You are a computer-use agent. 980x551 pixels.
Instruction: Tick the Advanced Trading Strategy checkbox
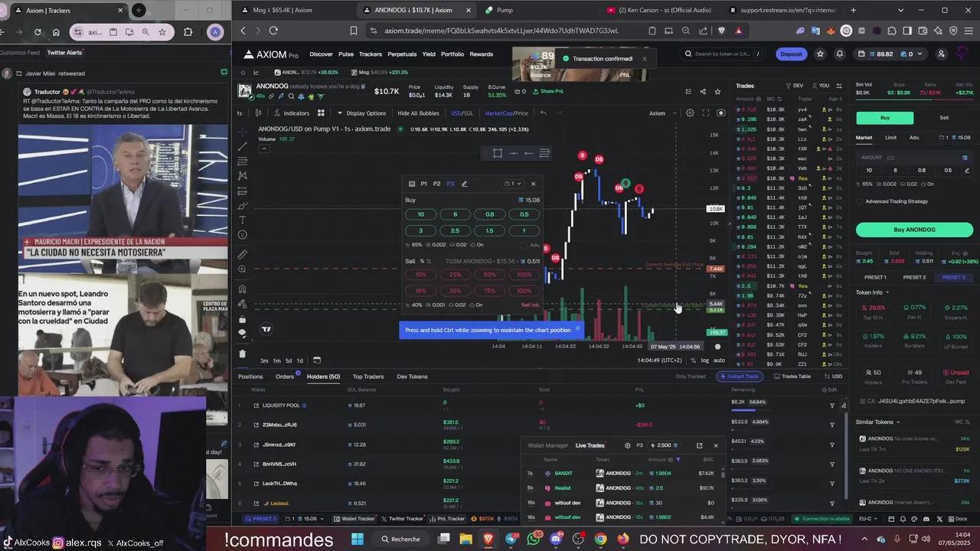[860, 201]
